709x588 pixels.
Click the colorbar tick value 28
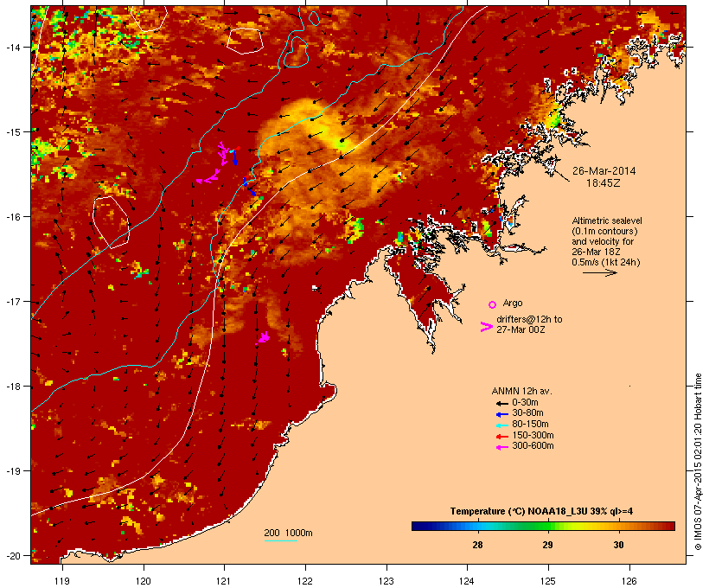(x=477, y=545)
